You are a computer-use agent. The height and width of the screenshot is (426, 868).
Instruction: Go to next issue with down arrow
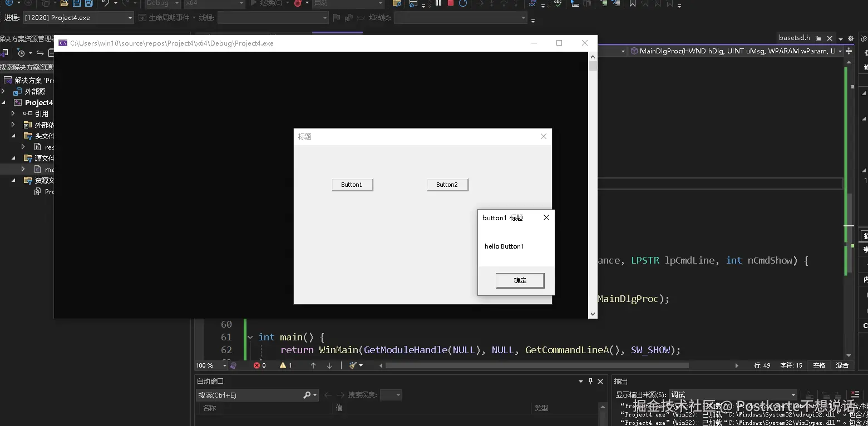[x=329, y=365]
